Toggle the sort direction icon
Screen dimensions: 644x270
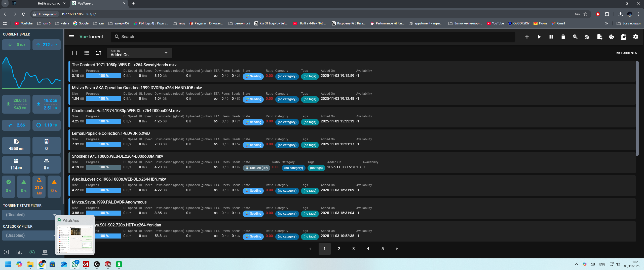98,53
